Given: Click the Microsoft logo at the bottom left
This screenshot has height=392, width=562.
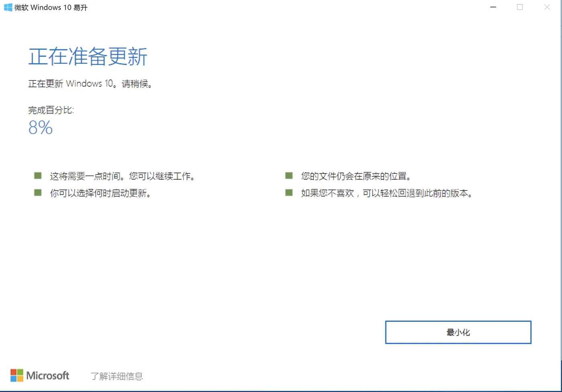Looking at the screenshot, I should [x=39, y=376].
